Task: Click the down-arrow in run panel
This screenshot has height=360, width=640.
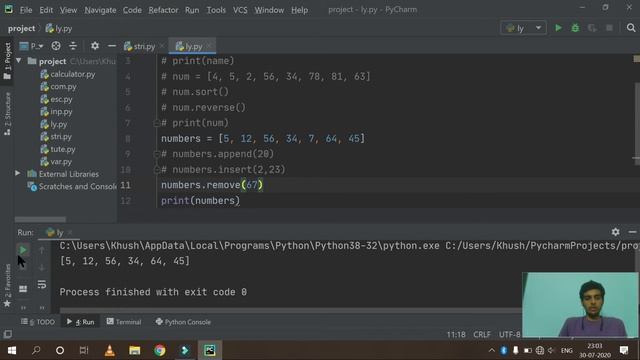Action: pos(42,268)
